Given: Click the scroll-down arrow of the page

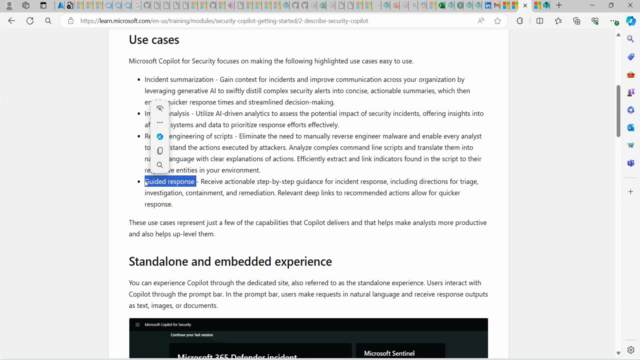Looking at the screenshot, I should coord(618,353).
